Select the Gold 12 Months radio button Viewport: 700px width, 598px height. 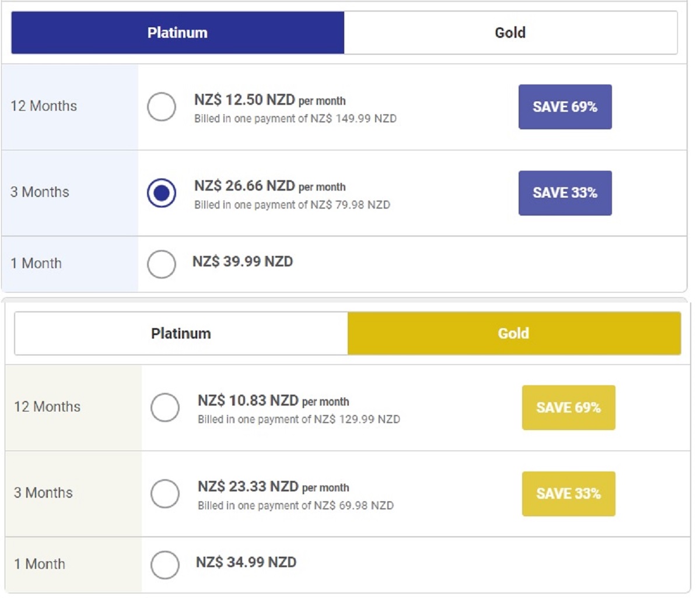165,407
